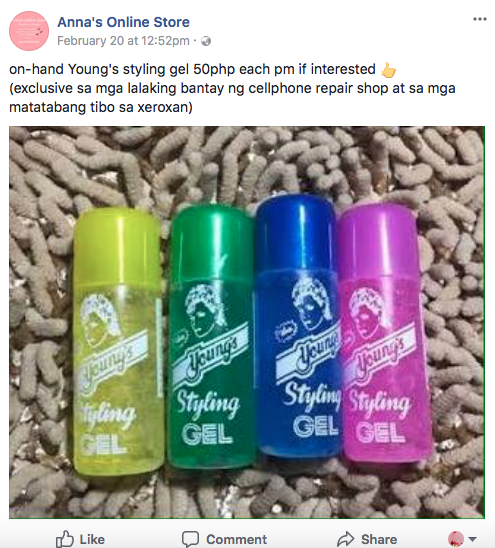495x548 pixels.
Task: Click the pointing hand emoji in post text
Action: [389, 70]
